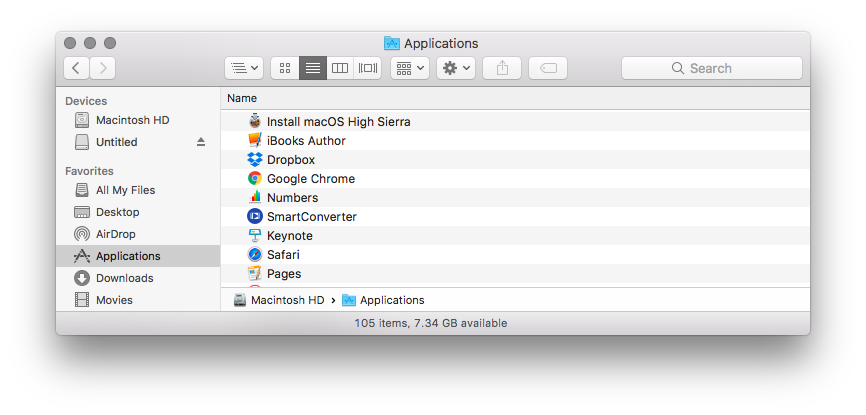866x415 pixels.
Task: Click the Applications folder icon in title bar
Action: pyautogui.click(x=392, y=43)
